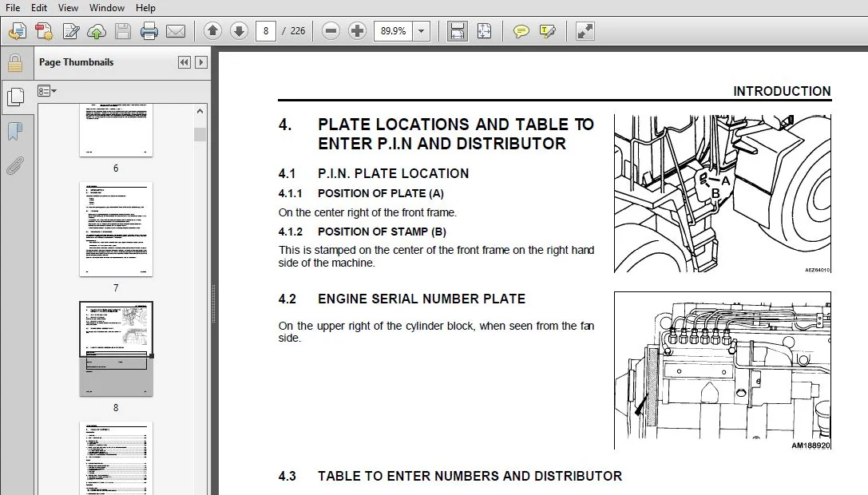This screenshot has height=495, width=868.
Task: Expand the thumbnails panel right arrow
Action: click(201, 62)
